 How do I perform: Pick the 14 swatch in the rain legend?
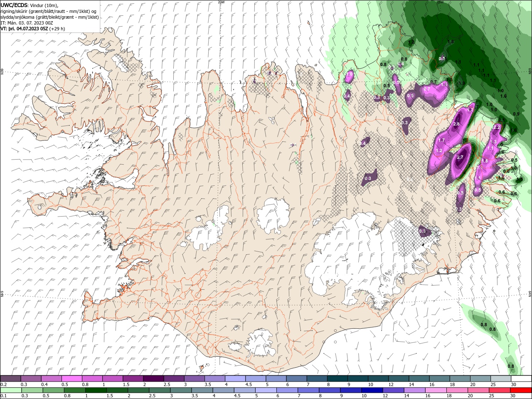pyautogui.click(x=414, y=390)
